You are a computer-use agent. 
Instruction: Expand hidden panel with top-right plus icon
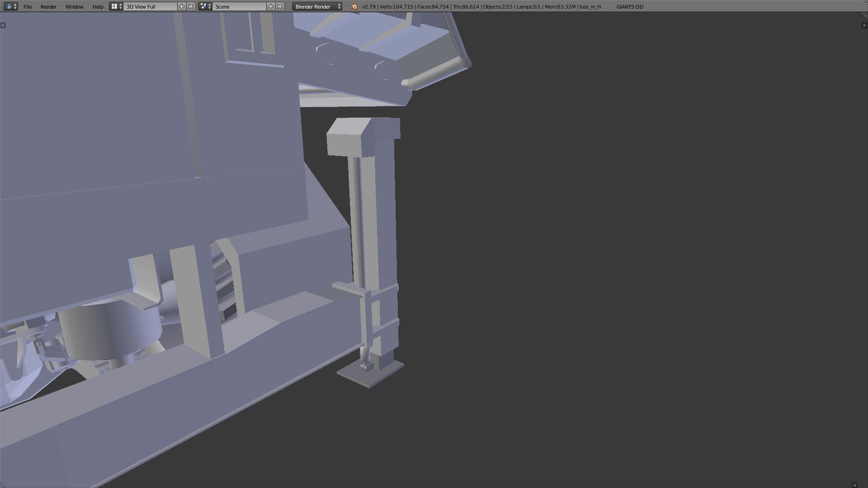coord(864,25)
